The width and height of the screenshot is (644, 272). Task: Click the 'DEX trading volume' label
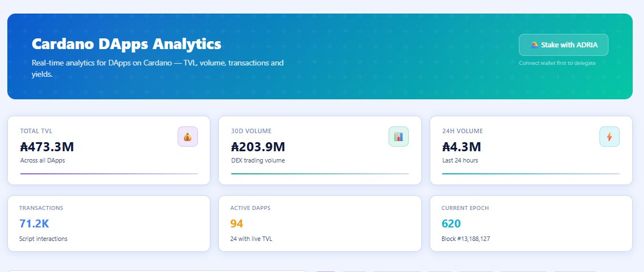pyautogui.click(x=258, y=160)
